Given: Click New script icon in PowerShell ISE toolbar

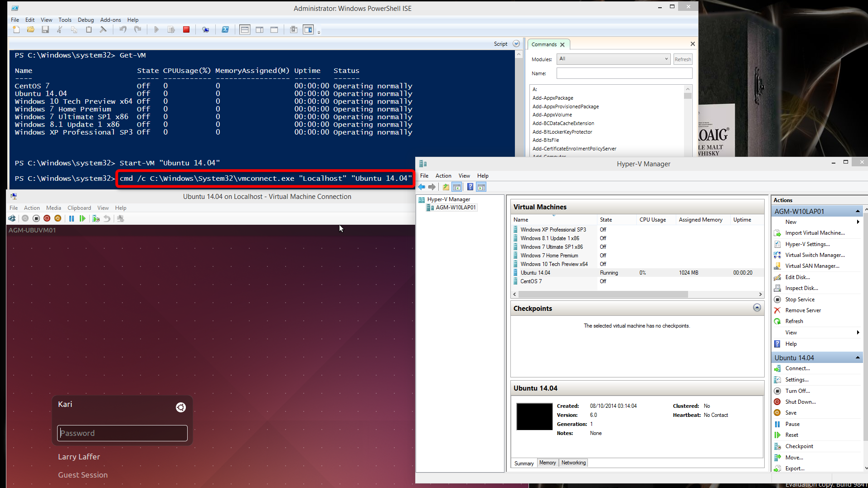Looking at the screenshot, I should (x=16, y=30).
